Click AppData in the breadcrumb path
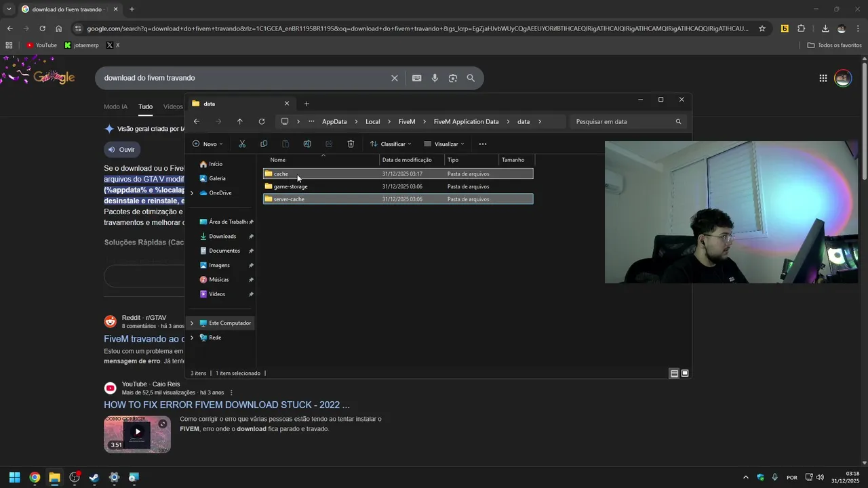Image resolution: width=868 pixels, height=488 pixels. pos(334,122)
